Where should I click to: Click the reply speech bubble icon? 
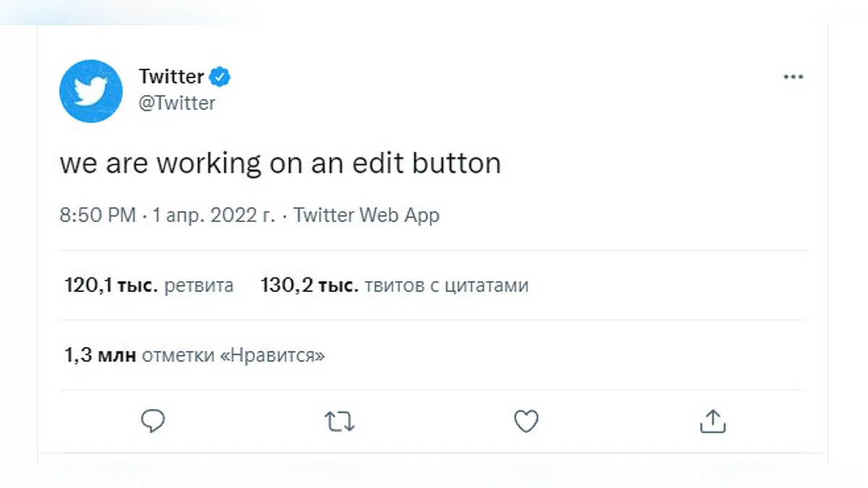[x=153, y=421]
